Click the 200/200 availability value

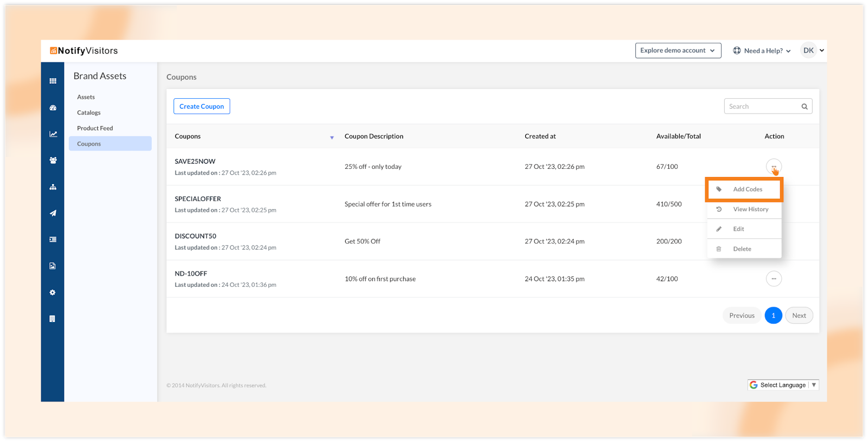pos(669,242)
